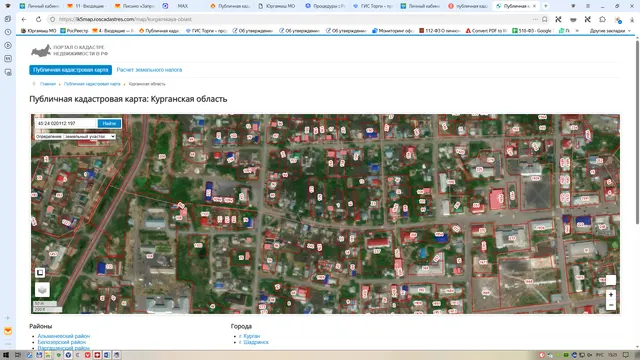Switch to the 'Юргамыш МО' tab

point(278,6)
